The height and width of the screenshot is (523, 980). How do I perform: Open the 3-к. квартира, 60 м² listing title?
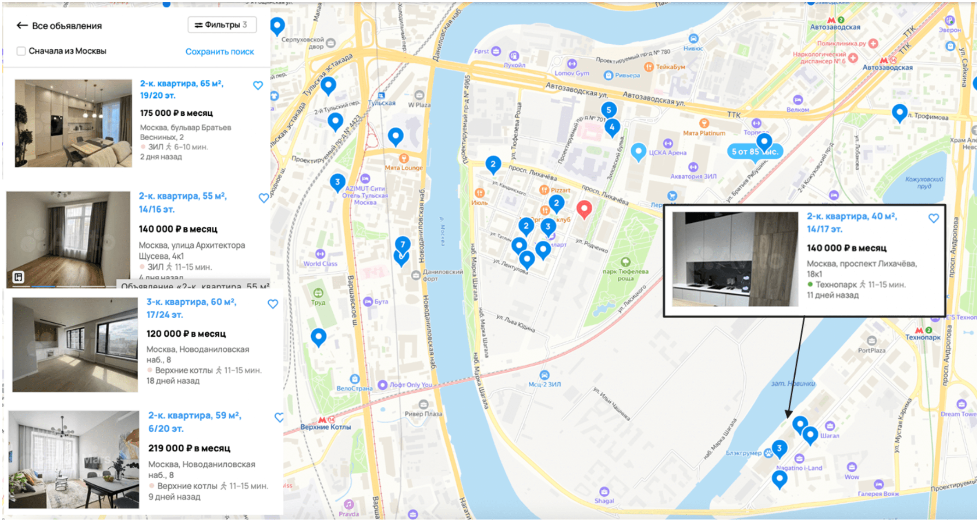[191, 308]
